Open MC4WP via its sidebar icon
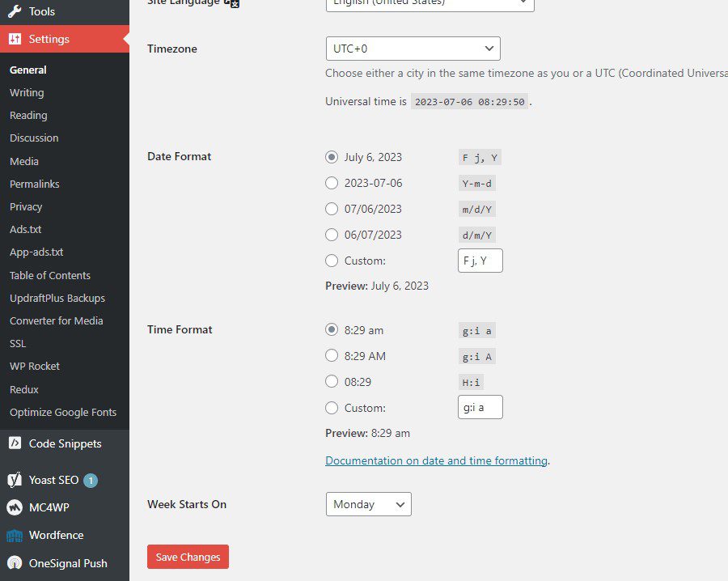Image resolution: width=728 pixels, height=581 pixels. pos(15,507)
